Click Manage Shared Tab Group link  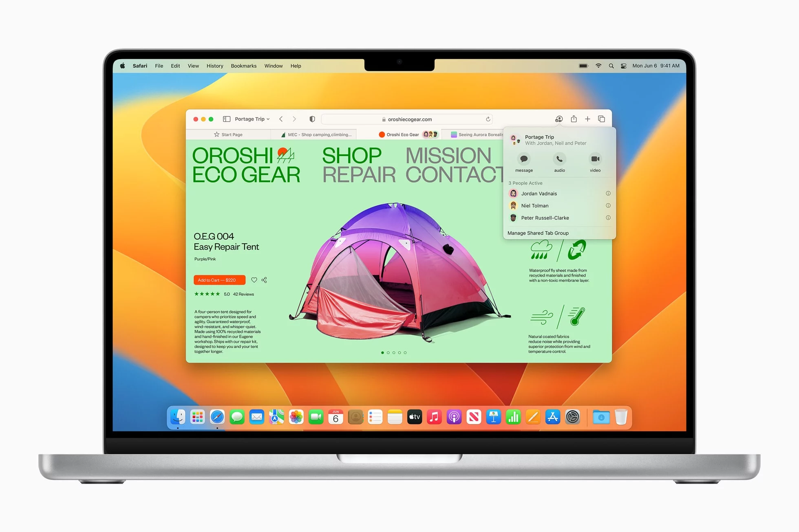tap(538, 233)
